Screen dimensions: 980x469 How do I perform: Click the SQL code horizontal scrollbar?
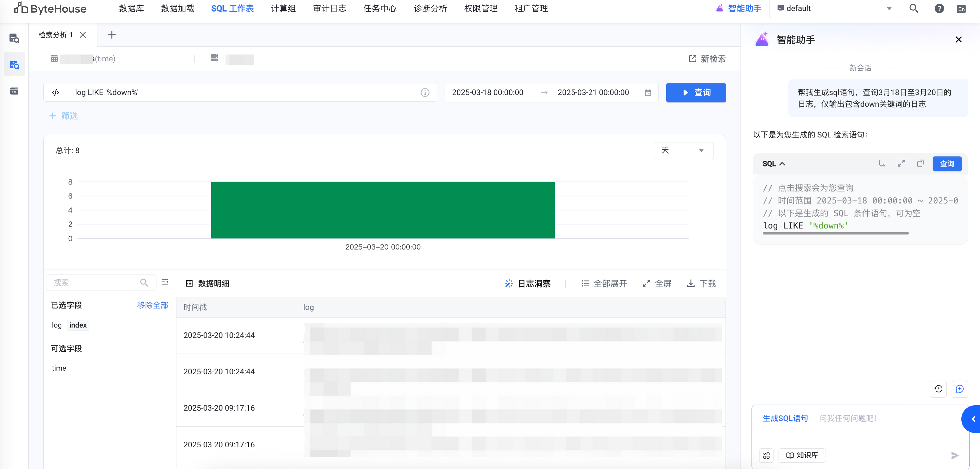click(x=836, y=233)
